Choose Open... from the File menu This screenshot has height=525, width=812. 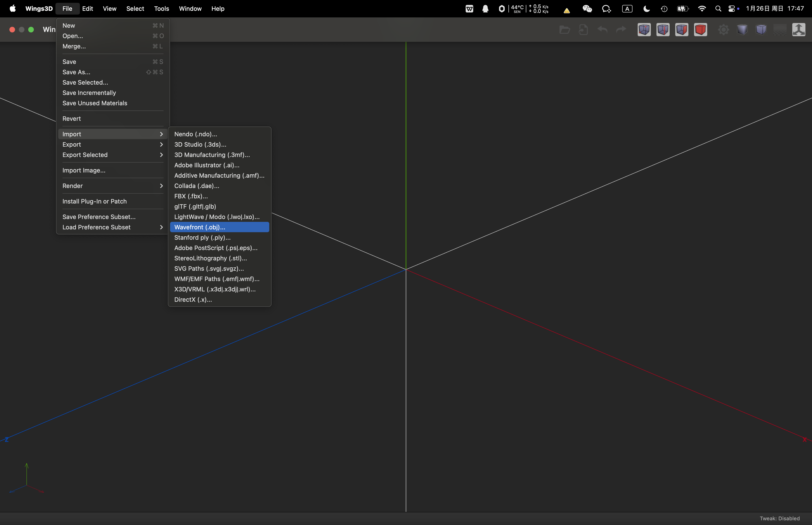point(113,36)
